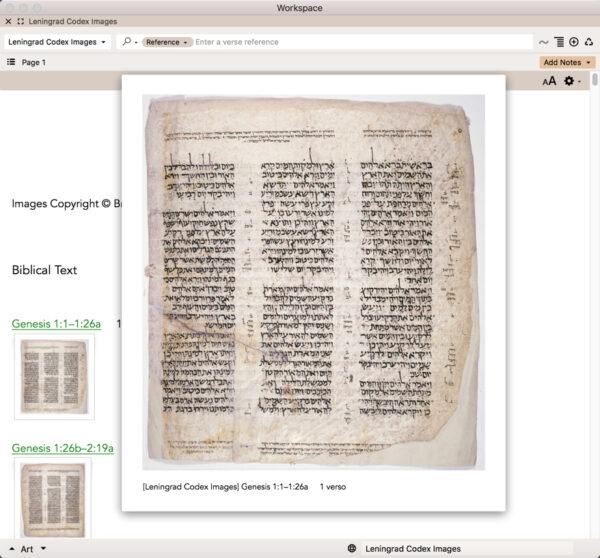Click the enlarged Leningrad Codex manuscript image
Image resolution: width=600 pixels, height=558 pixels.
click(x=313, y=282)
